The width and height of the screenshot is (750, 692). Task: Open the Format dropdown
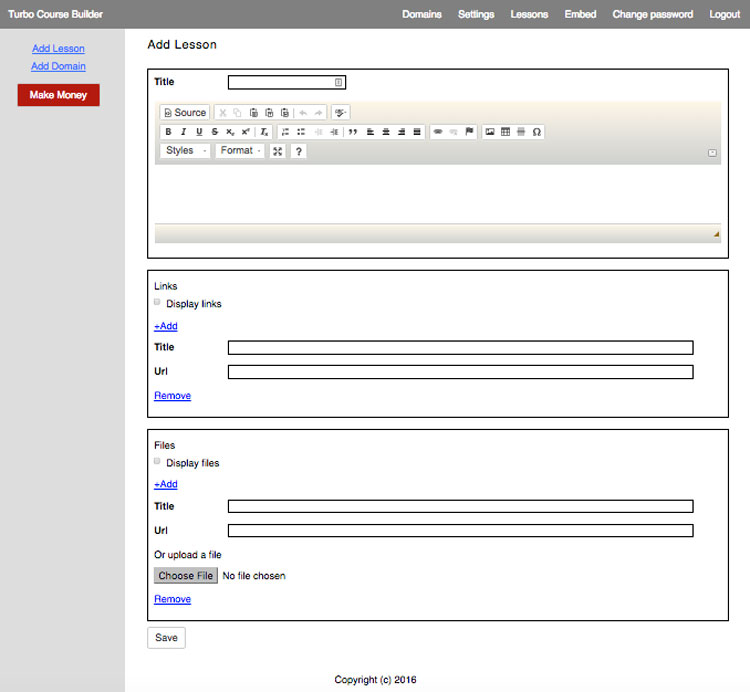coord(240,151)
